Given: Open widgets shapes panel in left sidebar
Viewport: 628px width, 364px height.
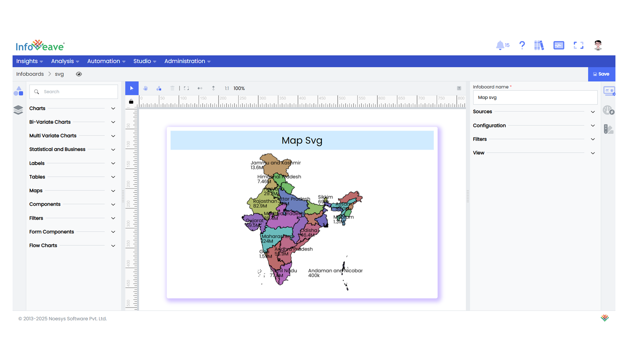Looking at the screenshot, I should pyautogui.click(x=19, y=91).
